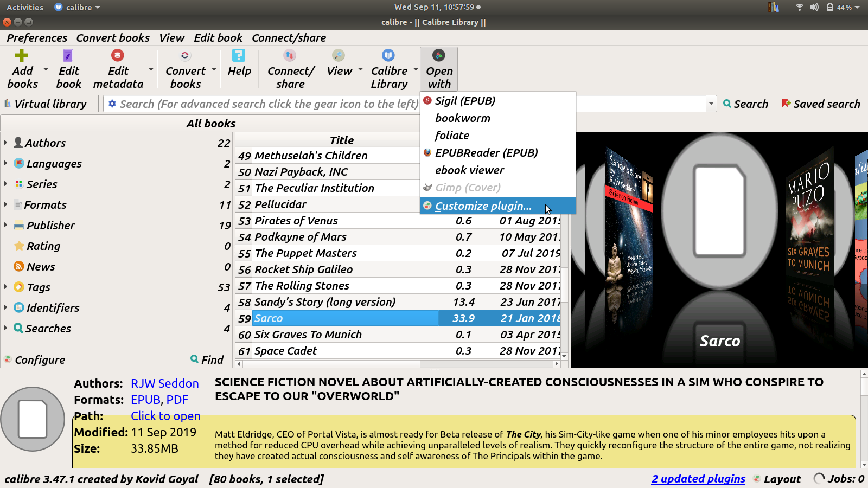Image resolution: width=868 pixels, height=488 pixels.
Task: Open the Activities overview in top bar
Action: point(25,7)
